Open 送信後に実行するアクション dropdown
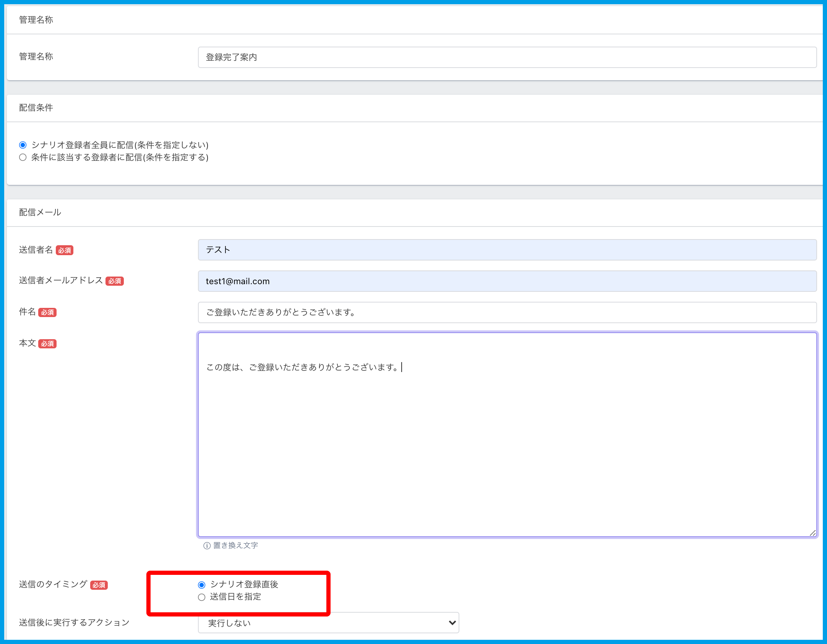The image size is (827, 644). pyautogui.click(x=328, y=623)
